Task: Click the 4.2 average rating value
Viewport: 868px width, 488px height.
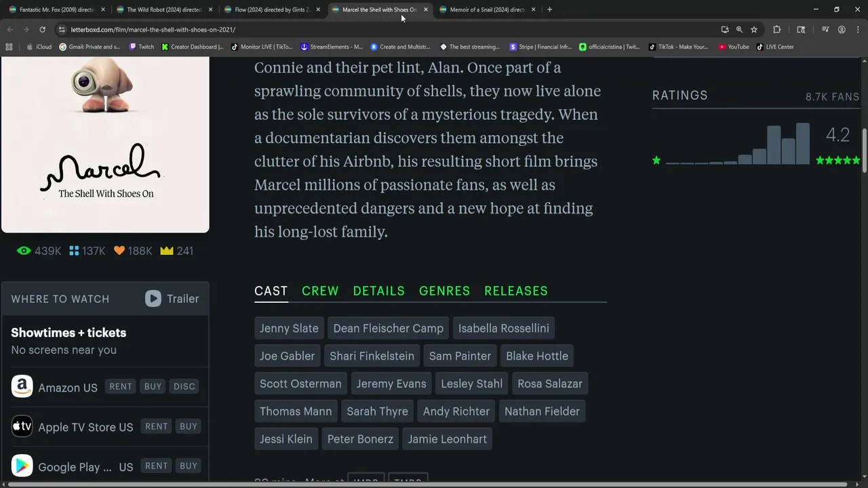Action: click(x=837, y=135)
